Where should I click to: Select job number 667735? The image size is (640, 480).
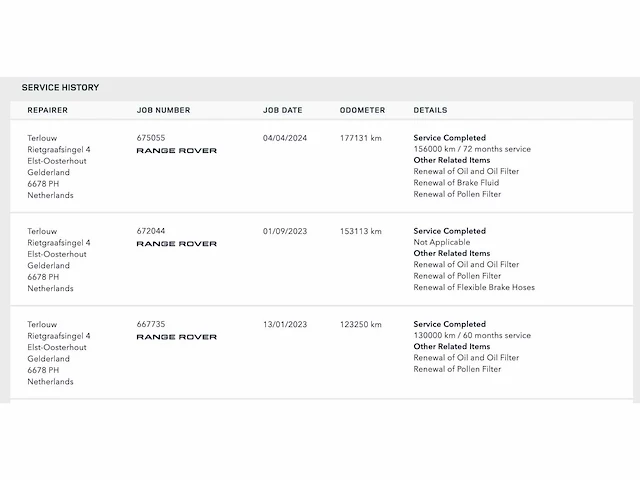coord(151,324)
